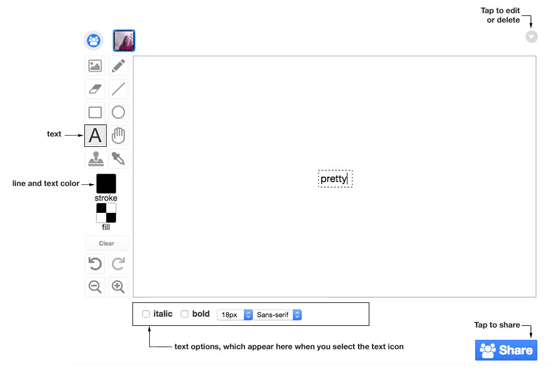The height and width of the screenshot is (372, 560).
Task: Undo the last action
Action: click(95, 264)
